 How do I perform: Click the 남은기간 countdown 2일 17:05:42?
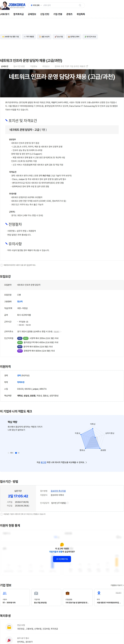tap(18, 496)
